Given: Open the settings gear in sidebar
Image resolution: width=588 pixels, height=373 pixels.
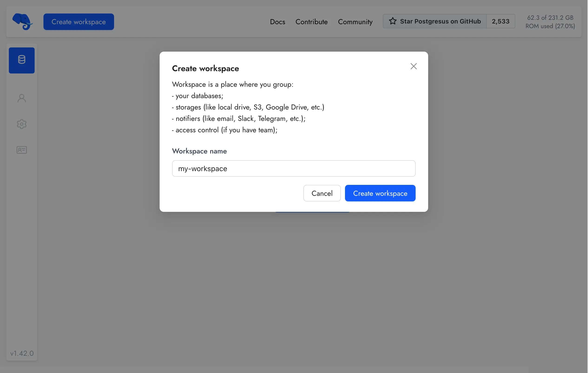Looking at the screenshot, I should 22,124.
